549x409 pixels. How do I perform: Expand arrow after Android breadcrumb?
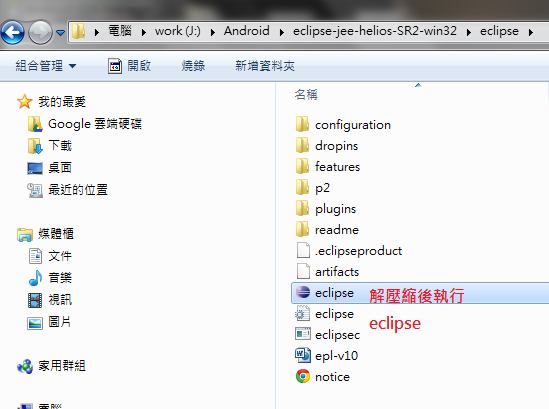click(x=282, y=32)
